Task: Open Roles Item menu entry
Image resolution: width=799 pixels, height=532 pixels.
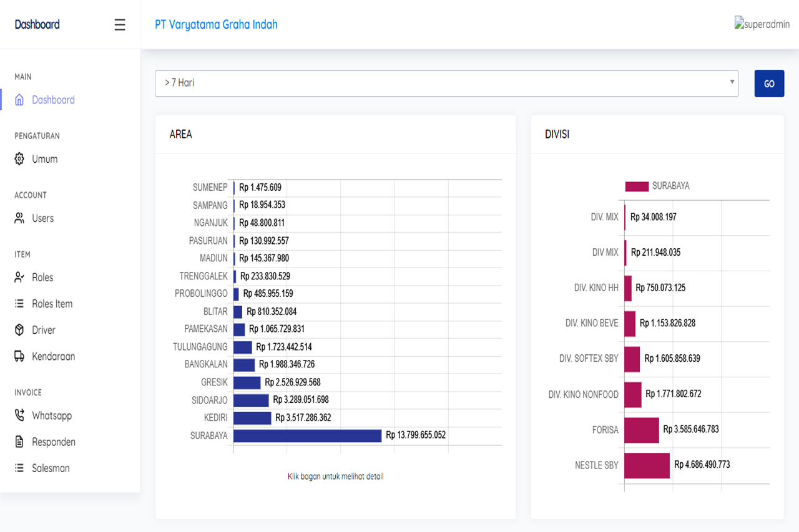Action: (52, 304)
